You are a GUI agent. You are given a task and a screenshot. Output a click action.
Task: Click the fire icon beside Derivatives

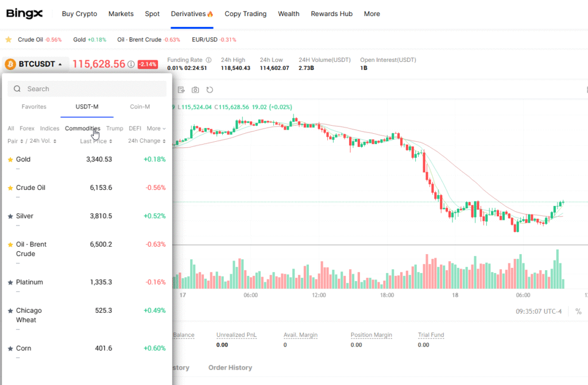click(x=210, y=14)
